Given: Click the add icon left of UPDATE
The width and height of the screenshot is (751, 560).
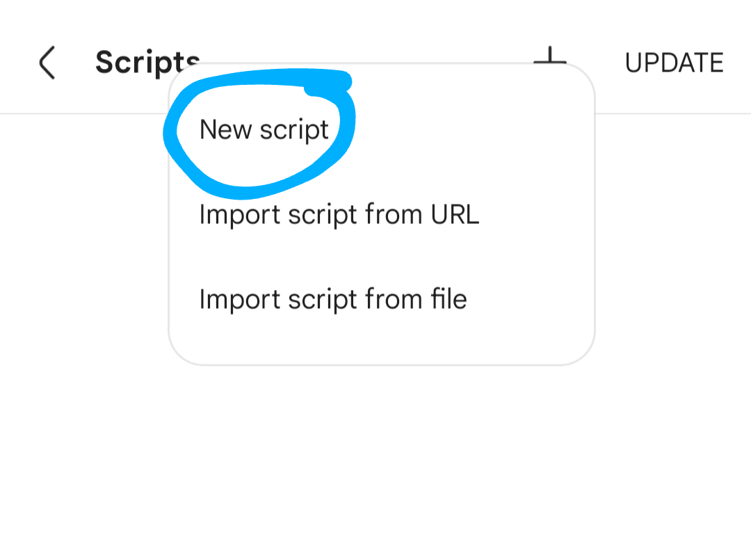Looking at the screenshot, I should click(550, 55).
